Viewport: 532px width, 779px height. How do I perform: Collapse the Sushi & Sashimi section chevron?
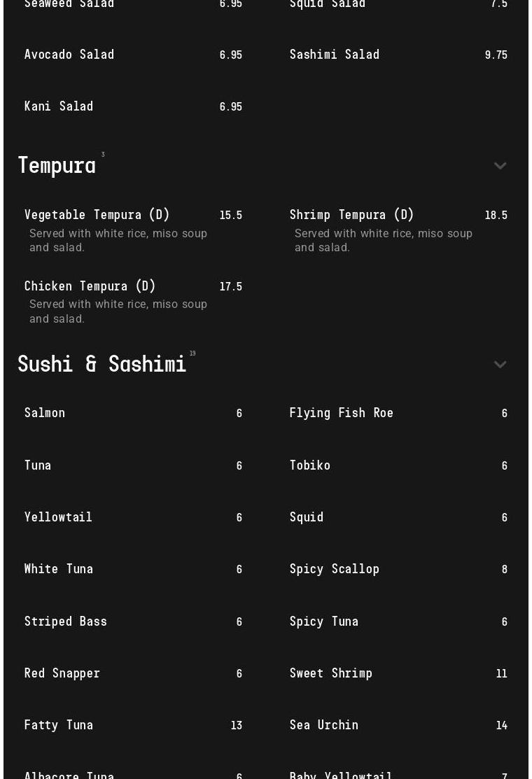[x=500, y=365]
